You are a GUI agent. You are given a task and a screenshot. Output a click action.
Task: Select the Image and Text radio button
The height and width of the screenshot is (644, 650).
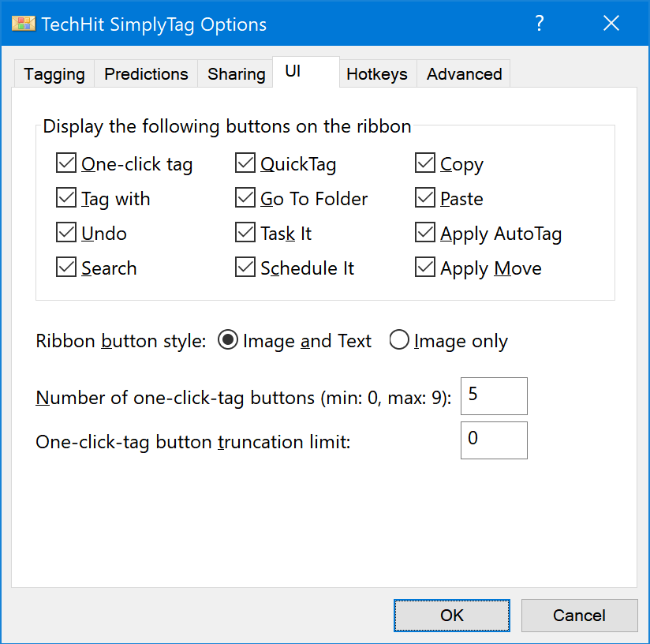tap(228, 340)
